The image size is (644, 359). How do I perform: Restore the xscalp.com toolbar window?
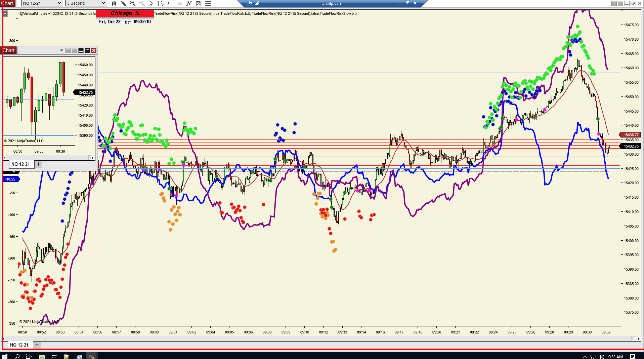[x=407, y=3]
